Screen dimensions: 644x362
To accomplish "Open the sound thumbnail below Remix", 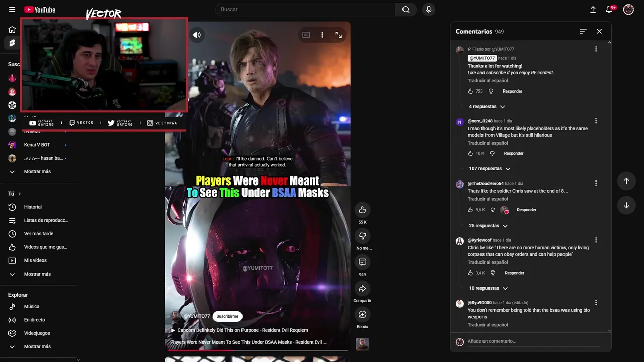I will pos(362,344).
